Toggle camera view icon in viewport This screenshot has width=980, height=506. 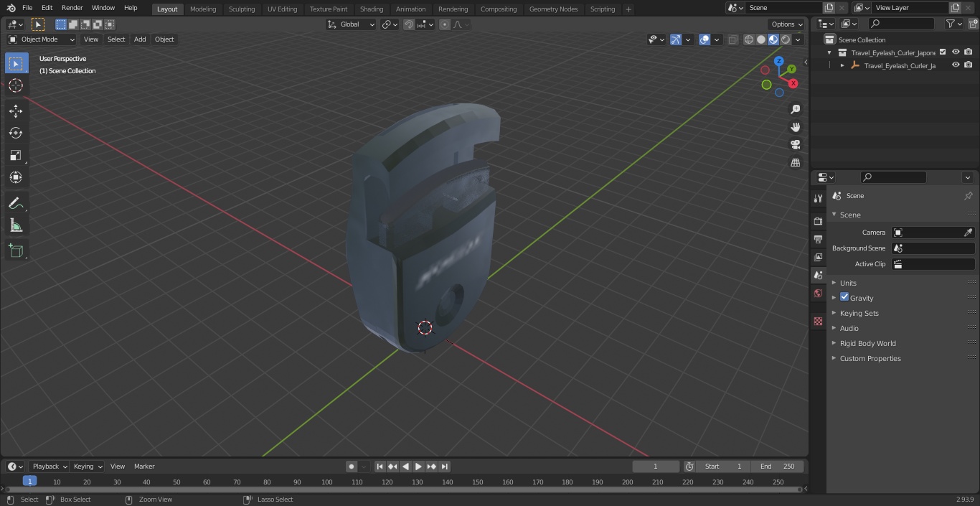click(x=795, y=144)
